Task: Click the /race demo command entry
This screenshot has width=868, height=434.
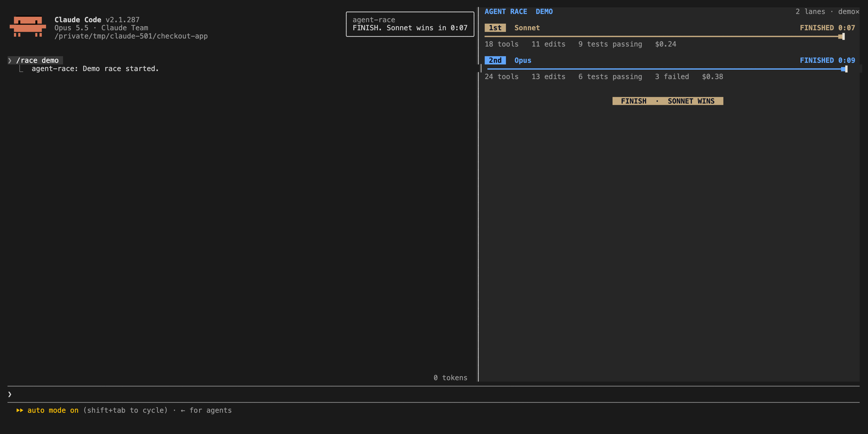Action: [x=35, y=60]
